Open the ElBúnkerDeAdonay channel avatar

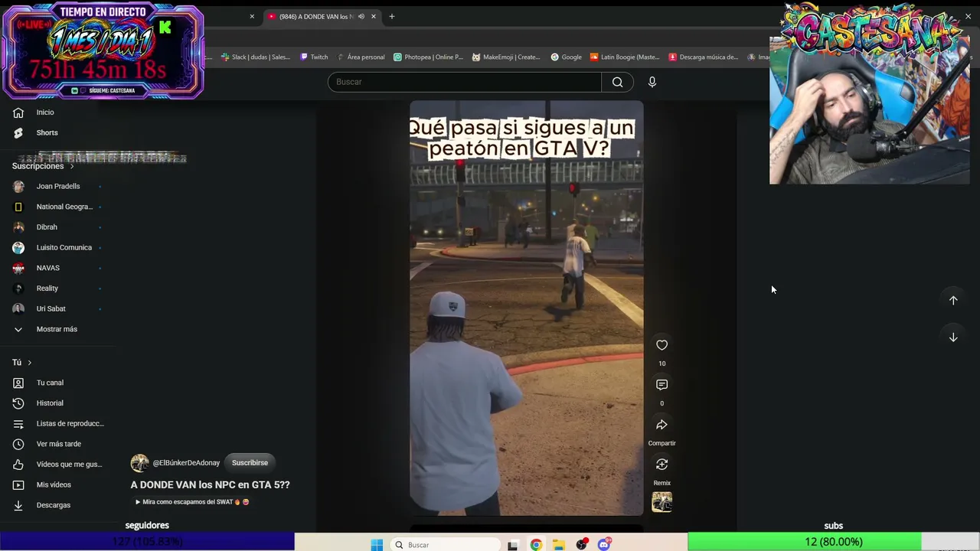139,463
